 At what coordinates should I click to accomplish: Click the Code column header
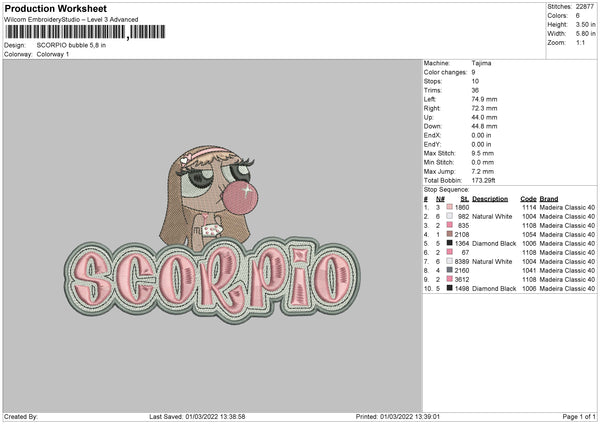tap(528, 199)
